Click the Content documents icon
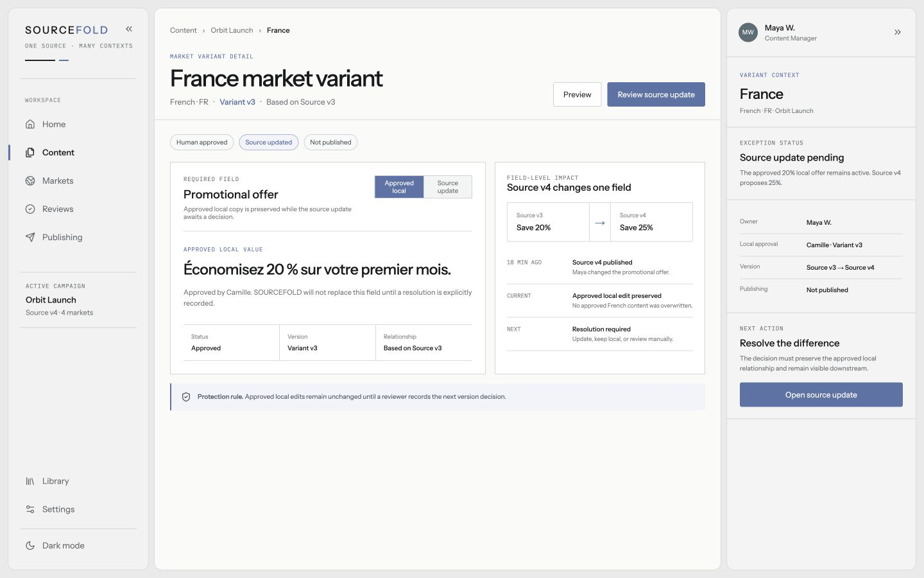This screenshot has width=924, height=578. pyautogui.click(x=30, y=152)
